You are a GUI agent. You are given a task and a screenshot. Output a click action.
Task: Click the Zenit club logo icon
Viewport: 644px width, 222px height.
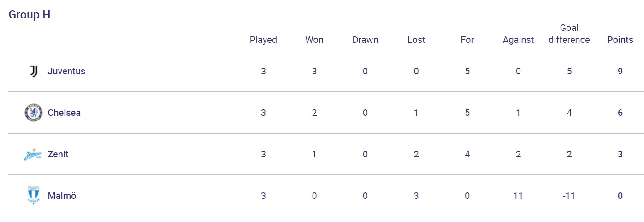tap(33, 154)
